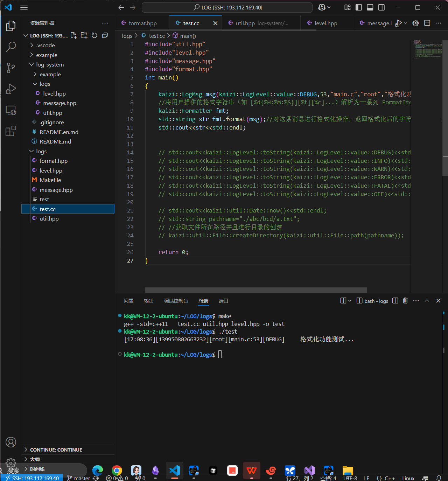Open editor settings gear icon
Screen dimensions: 448x481
pyautogui.click(x=415, y=23)
